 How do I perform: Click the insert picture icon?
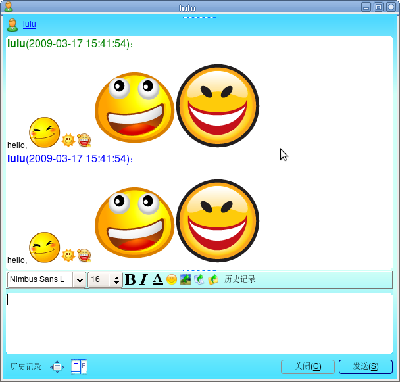point(185,279)
